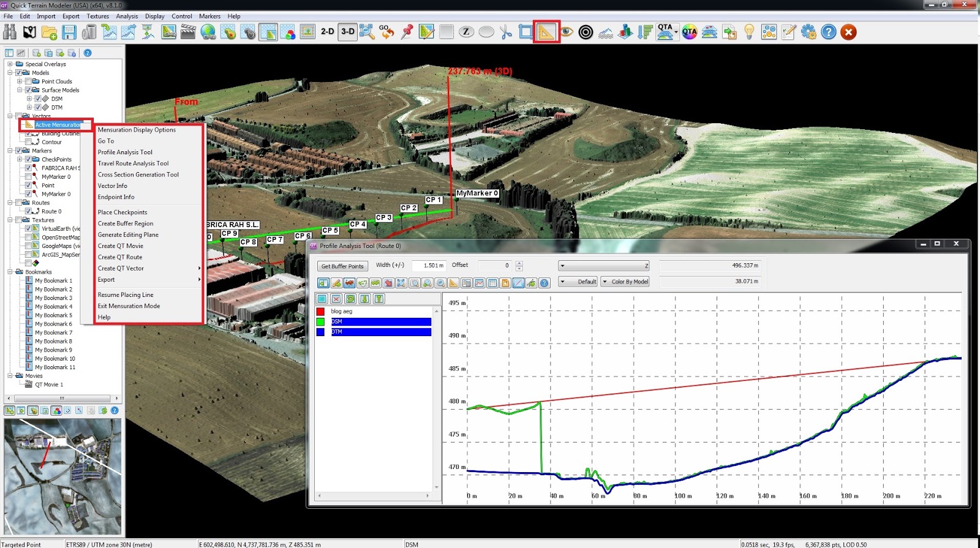Expand the Special Overlays tree node
This screenshot has height=548, width=980.
click(10, 64)
